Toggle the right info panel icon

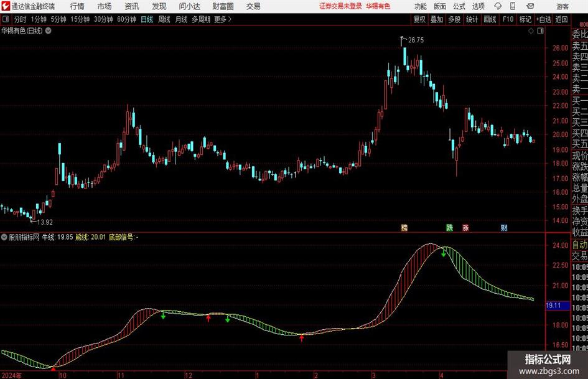[x=540, y=31]
